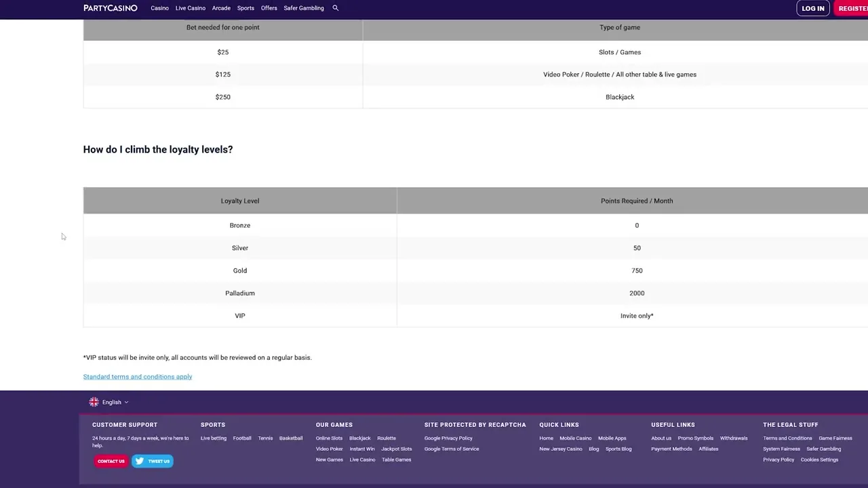Open the Blog quick link
Viewport: 868px width, 488px height.
(594, 449)
